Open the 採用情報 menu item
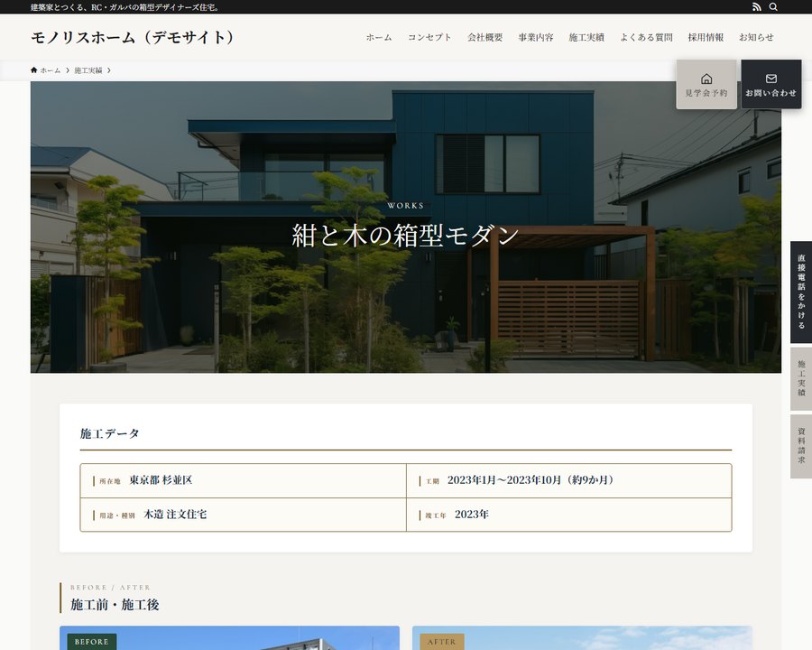Image resolution: width=812 pixels, height=650 pixels. tap(706, 37)
